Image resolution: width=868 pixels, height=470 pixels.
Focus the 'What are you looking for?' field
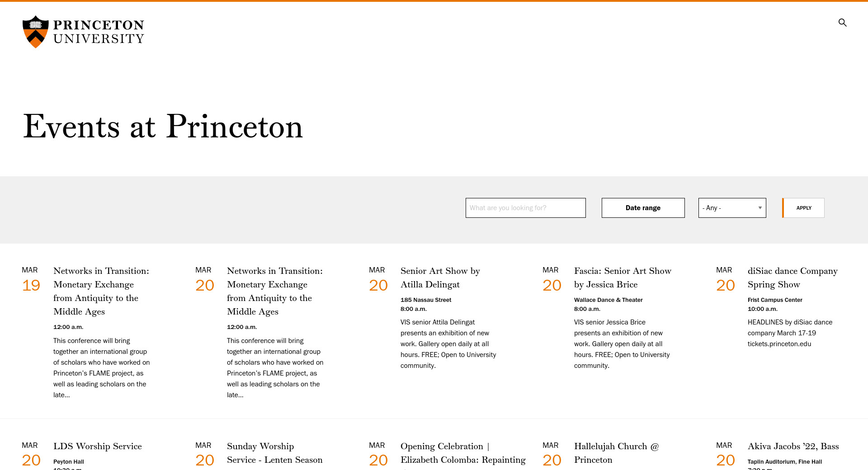tap(525, 208)
